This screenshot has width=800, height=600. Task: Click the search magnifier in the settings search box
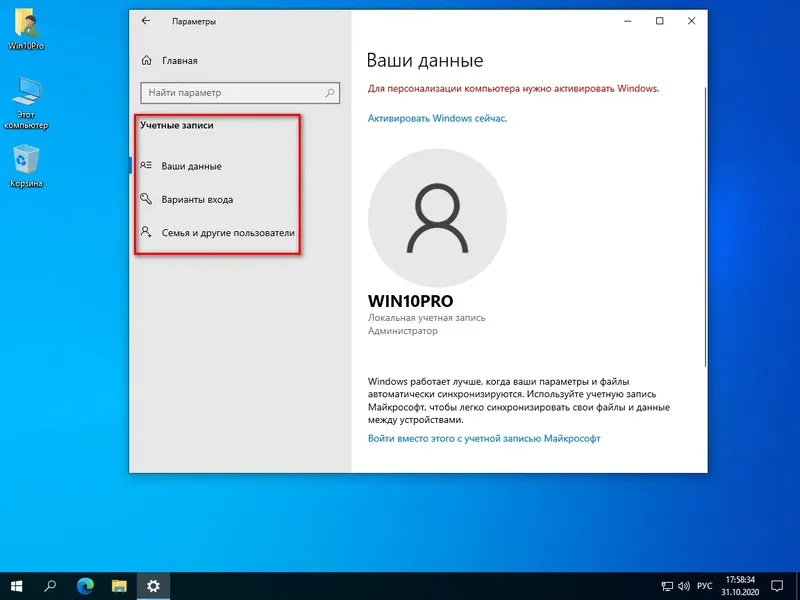[327, 93]
